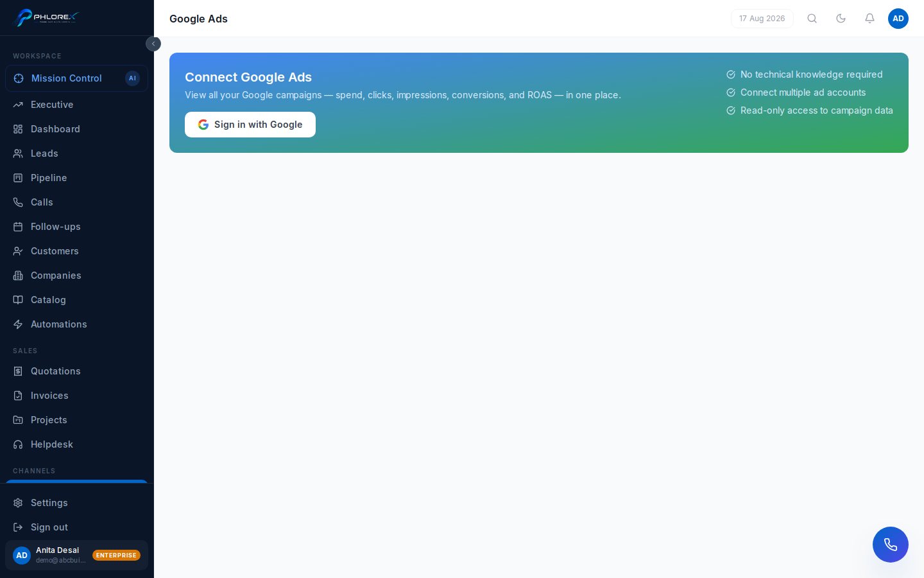Sign in with Google

(250, 125)
